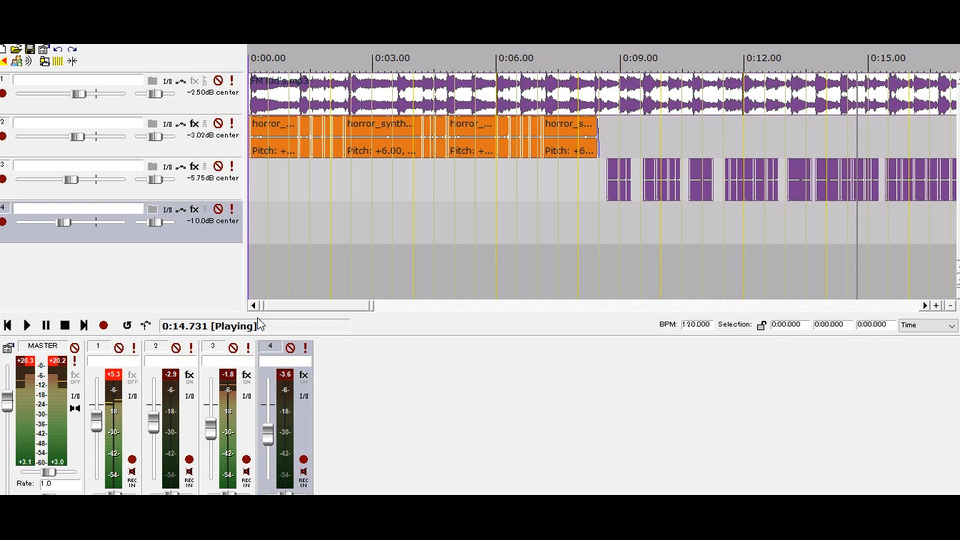Viewport: 960px width, 540px height.
Task: Open the FX chain for track 2
Action: tap(194, 124)
